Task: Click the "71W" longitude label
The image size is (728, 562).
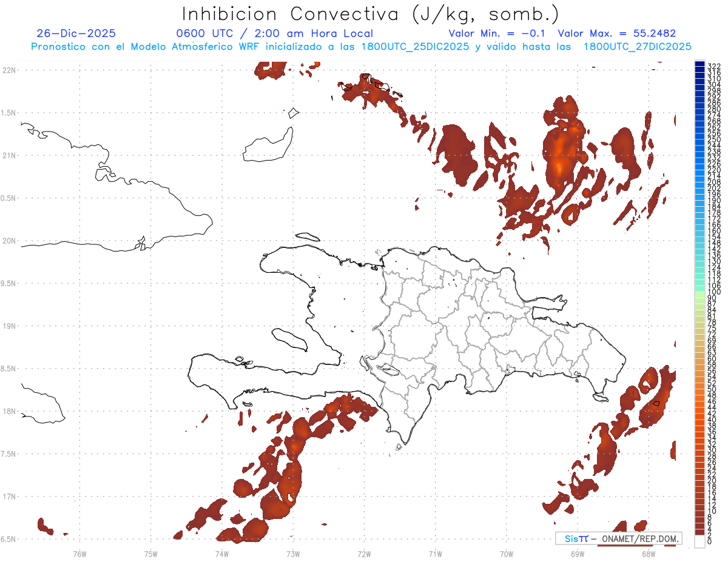Action: pos(435,554)
